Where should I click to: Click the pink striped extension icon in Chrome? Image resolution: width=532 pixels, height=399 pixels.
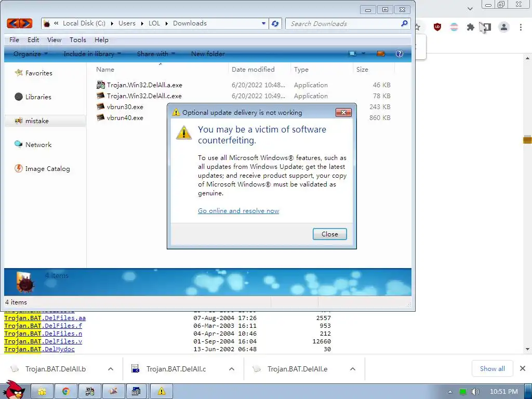(454, 27)
